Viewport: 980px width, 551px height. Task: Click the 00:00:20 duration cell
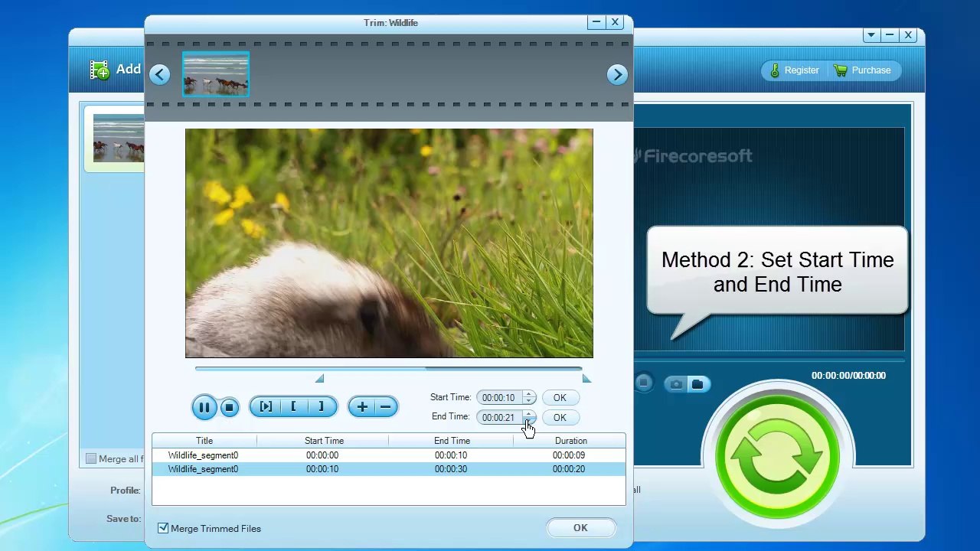pos(569,469)
